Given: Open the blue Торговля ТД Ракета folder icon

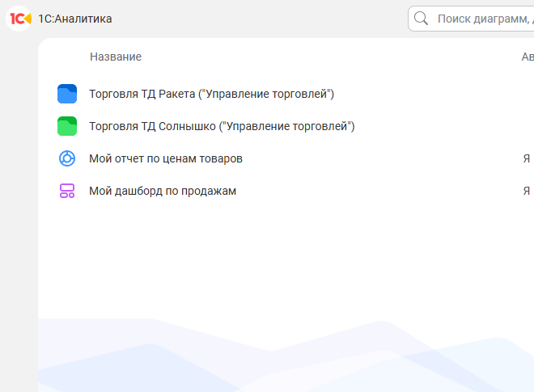Looking at the screenshot, I should click(x=67, y=94).
